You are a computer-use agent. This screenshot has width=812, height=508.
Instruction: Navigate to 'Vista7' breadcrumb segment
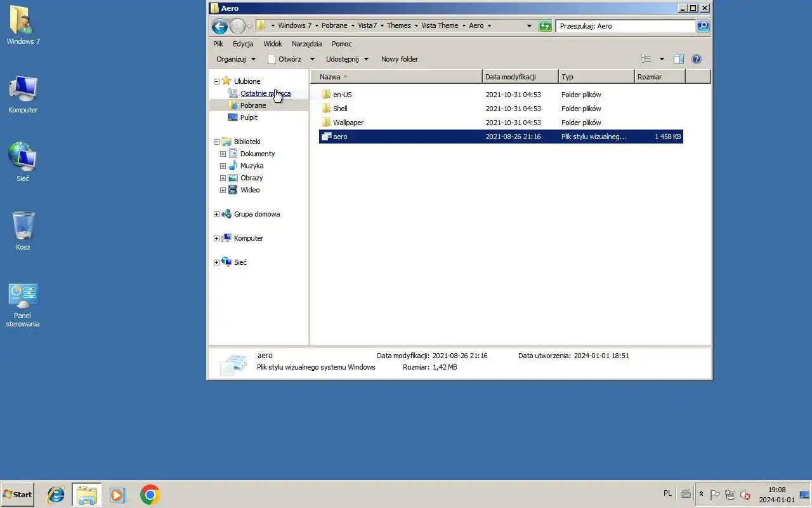click(367, 26)
